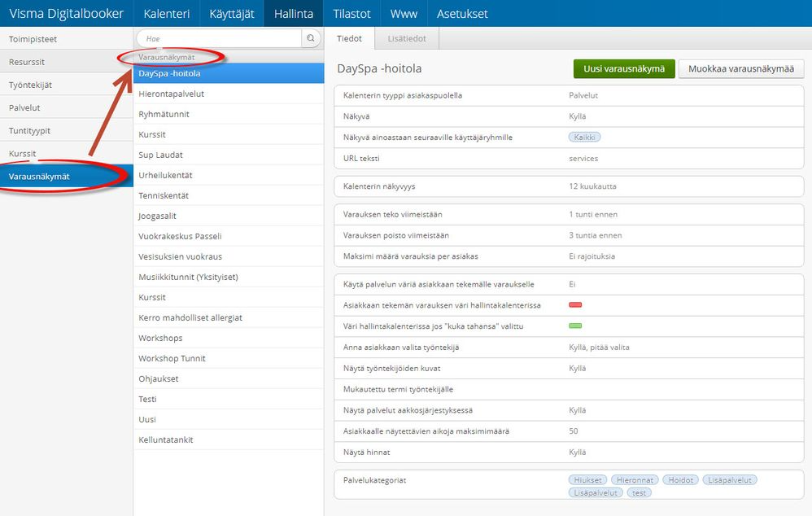
Task: Click the search magnifier icon
Action: (311, 38)
